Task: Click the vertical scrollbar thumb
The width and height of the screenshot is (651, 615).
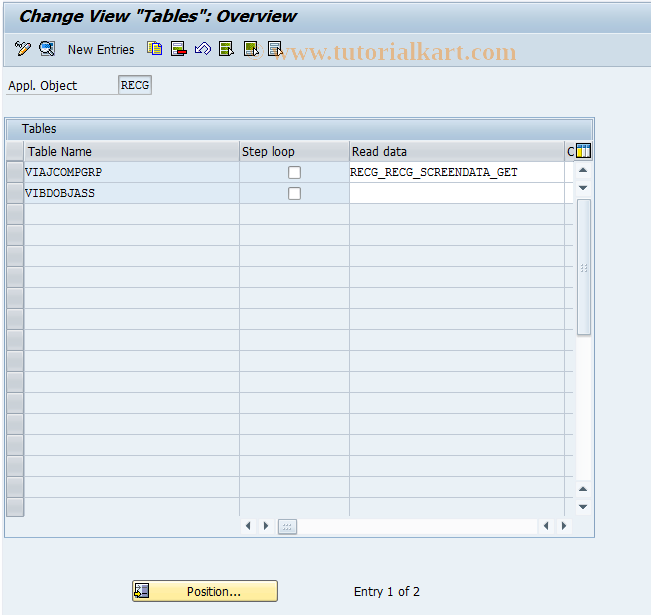Action: pyautogui.click(x=584, y=267)
